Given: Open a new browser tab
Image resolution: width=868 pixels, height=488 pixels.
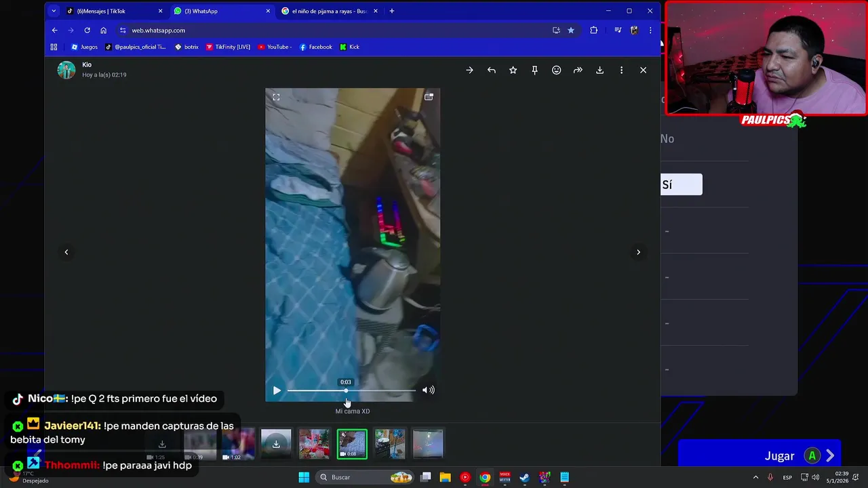Looking at the screenshot, I should [391, 11].
